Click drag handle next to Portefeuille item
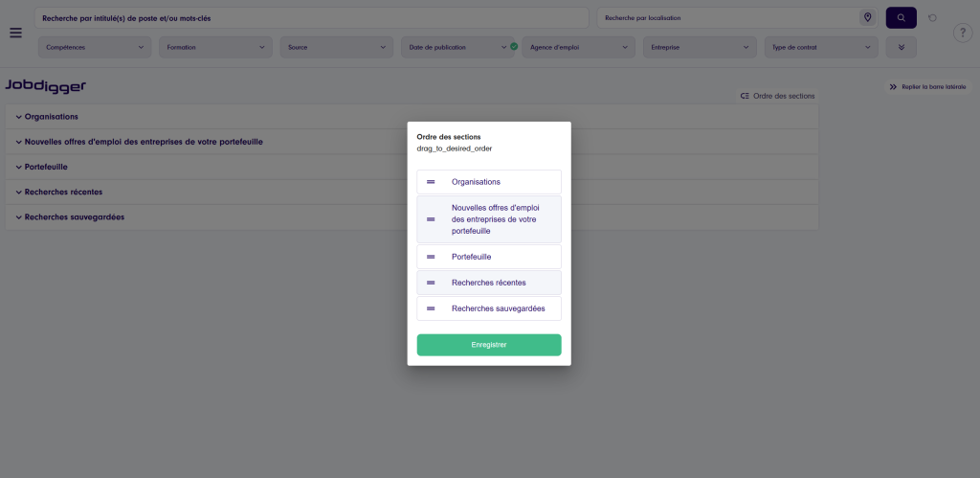The width and height of the screenshot is (980, 478). 431,257
